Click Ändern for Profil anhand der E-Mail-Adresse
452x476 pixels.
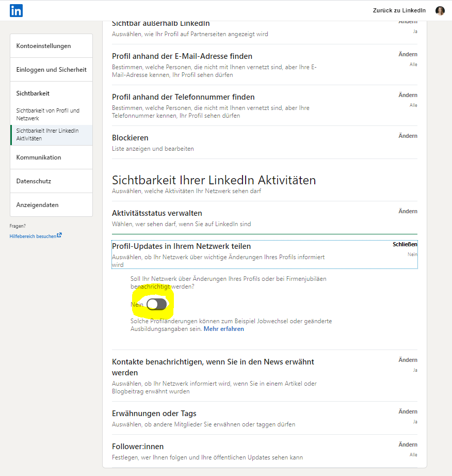(x=408, y=54)
